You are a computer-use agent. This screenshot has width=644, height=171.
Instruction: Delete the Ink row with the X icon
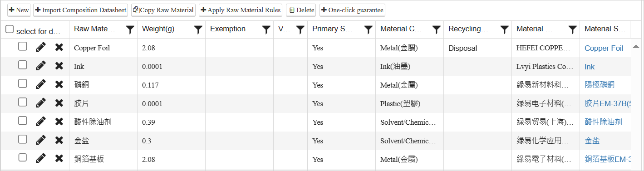tap(59, 66)
